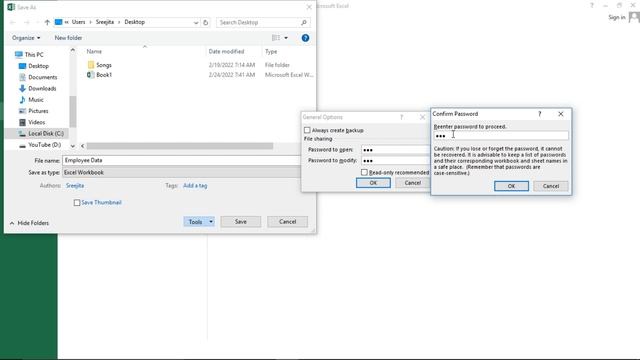Image resolution: width=640 pixels, height=360 pixels.
Task: Refresh the Desktop folder view
Action: coord(206,22)
